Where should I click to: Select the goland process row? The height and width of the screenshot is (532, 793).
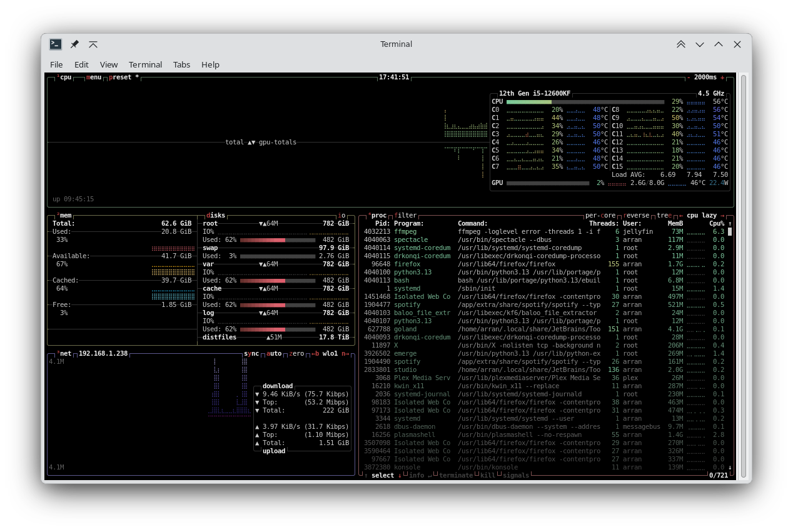(544, 329)
